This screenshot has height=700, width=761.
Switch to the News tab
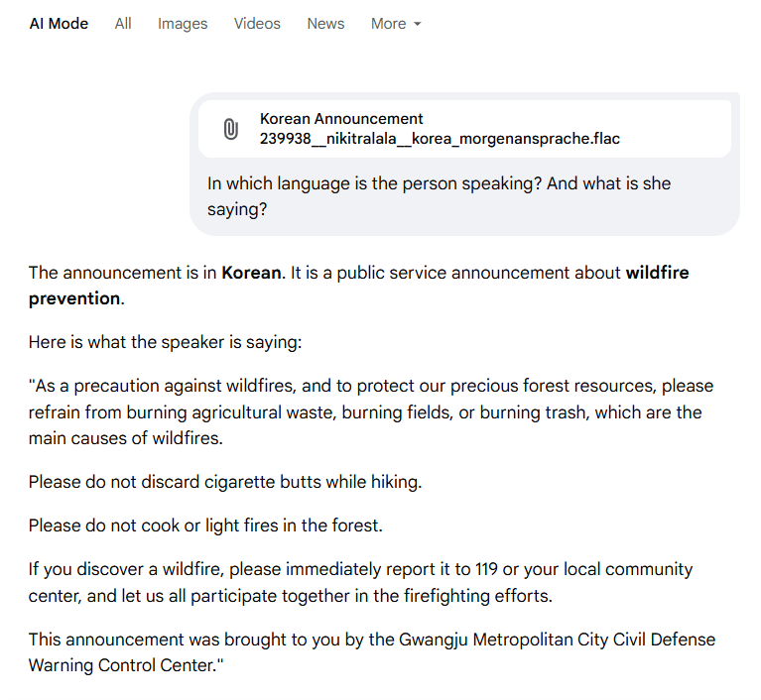click(325, 23)
